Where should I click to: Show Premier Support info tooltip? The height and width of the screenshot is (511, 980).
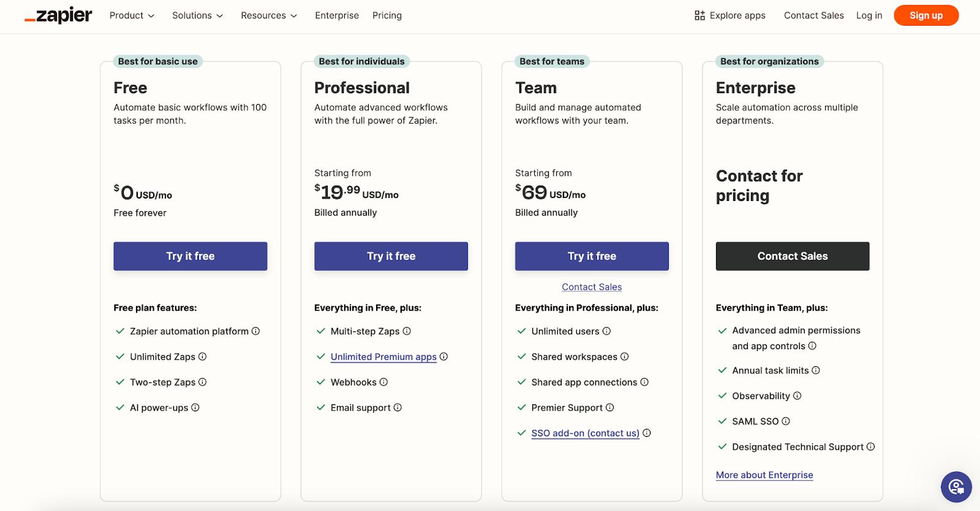(610, 407)
